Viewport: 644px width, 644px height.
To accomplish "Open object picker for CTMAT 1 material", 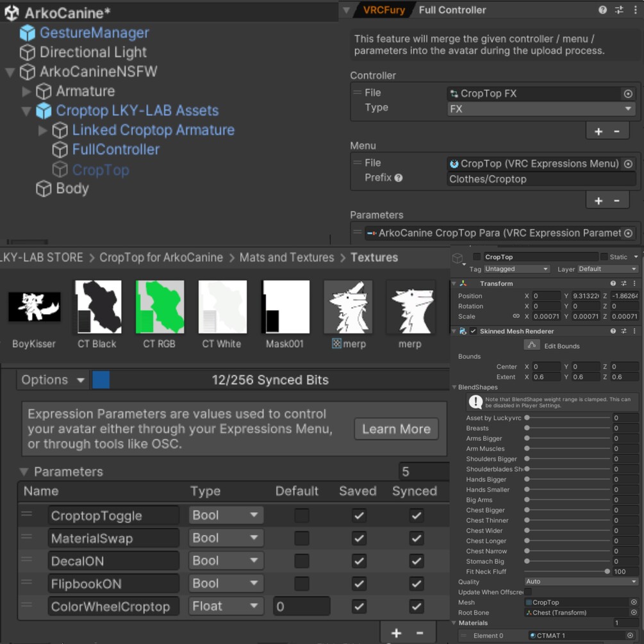I will (631, 636).
